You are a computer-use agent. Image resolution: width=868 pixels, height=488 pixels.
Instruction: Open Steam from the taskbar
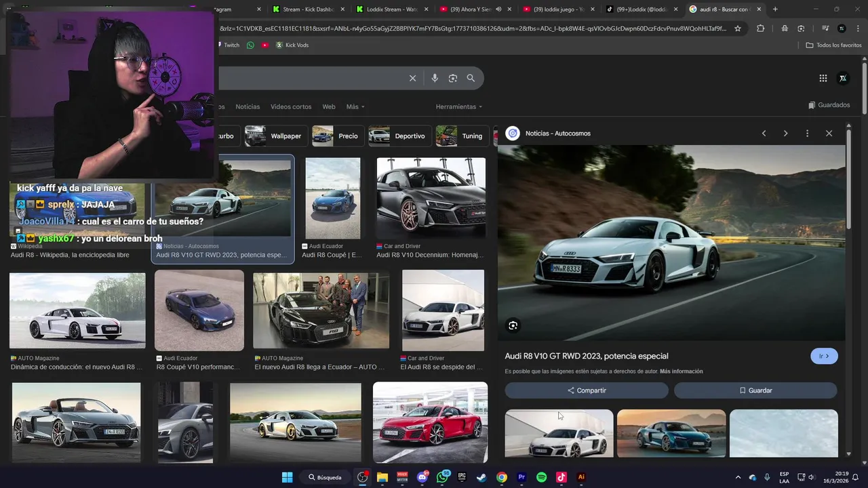(481, 477)
